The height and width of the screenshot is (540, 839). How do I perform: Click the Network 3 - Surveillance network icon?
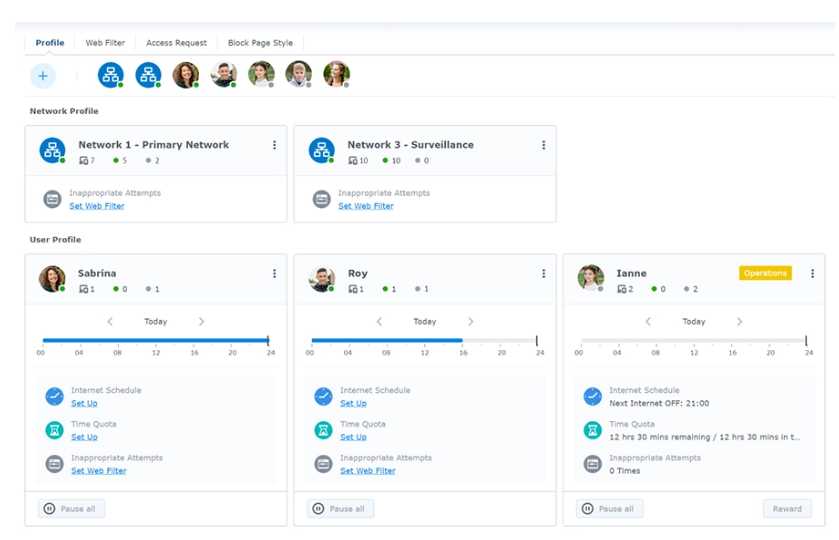point(321,150)
